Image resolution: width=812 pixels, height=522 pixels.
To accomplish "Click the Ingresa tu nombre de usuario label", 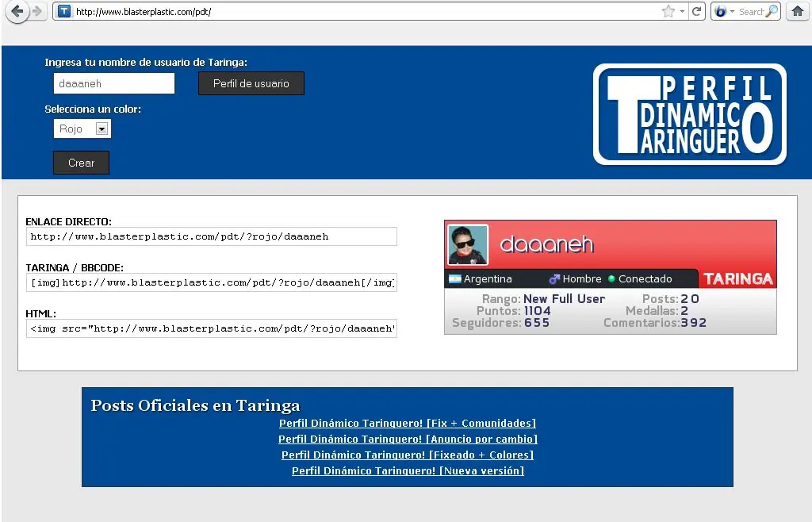I will tap(146, 62).
